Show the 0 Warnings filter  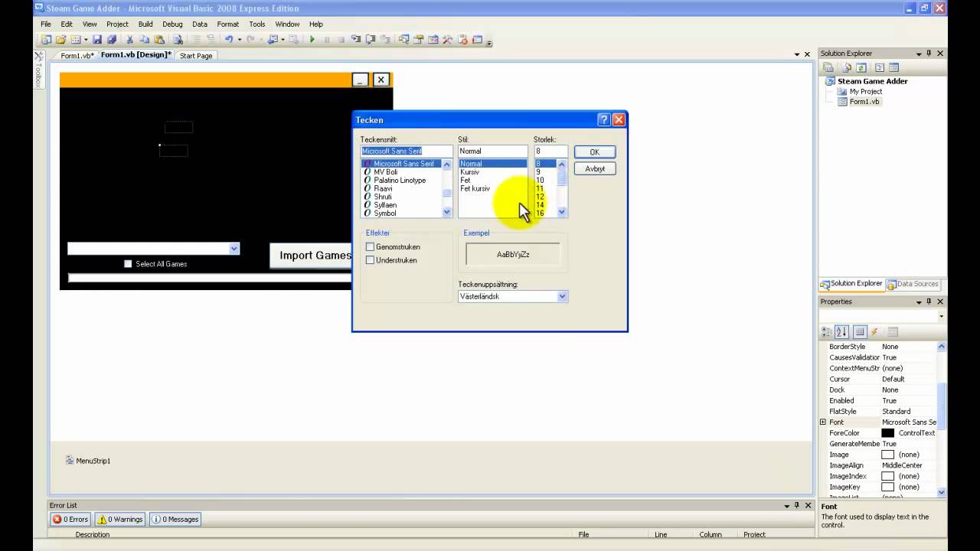(x=120, y=519)
